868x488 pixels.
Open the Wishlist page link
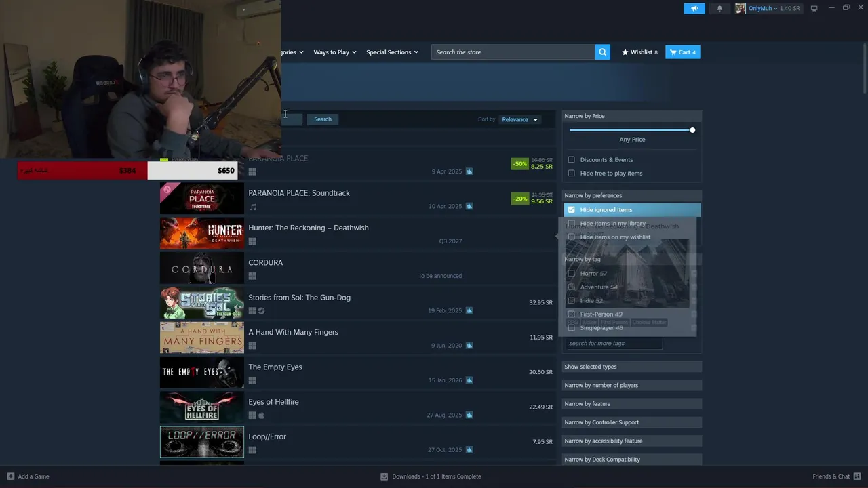point(639,52)
